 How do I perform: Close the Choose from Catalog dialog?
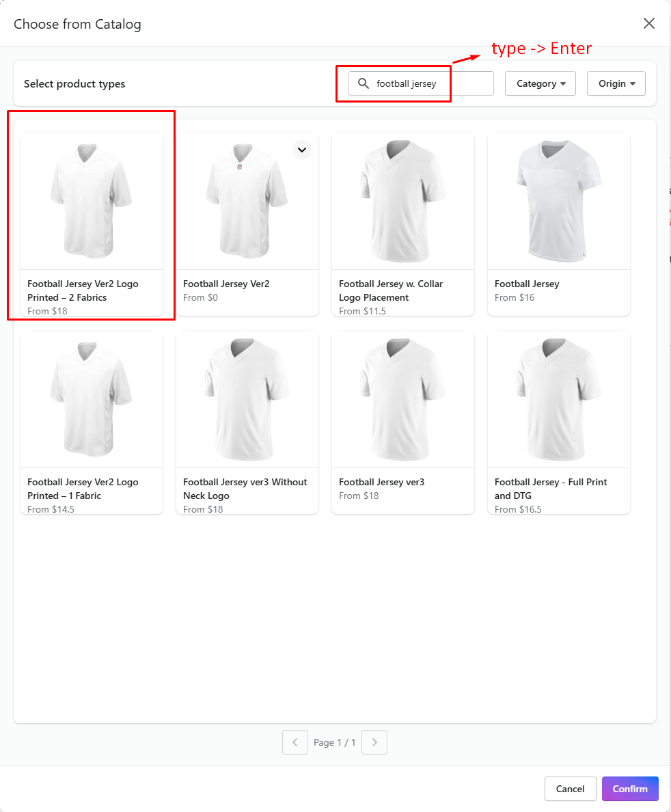pyautogui.click(x=649, y=23)
